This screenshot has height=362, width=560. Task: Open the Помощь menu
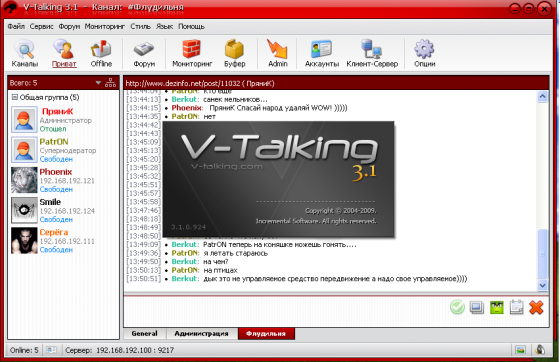tap(191, 26)
